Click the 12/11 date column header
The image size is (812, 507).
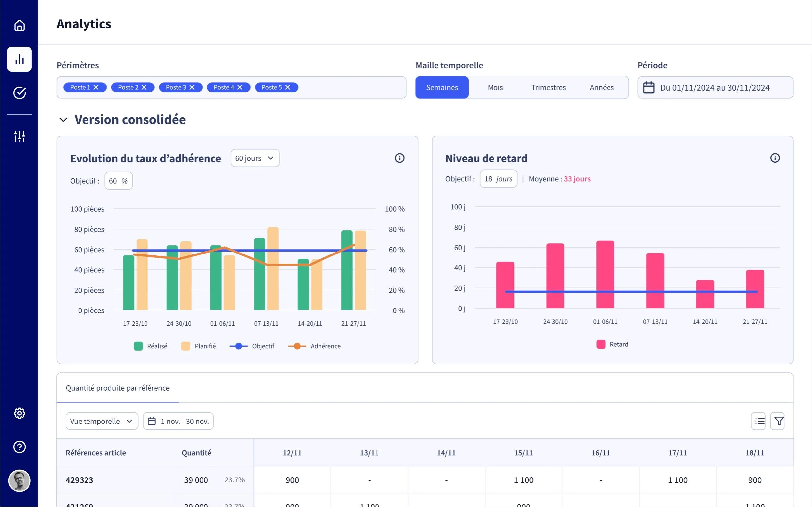tap(292, 453)
